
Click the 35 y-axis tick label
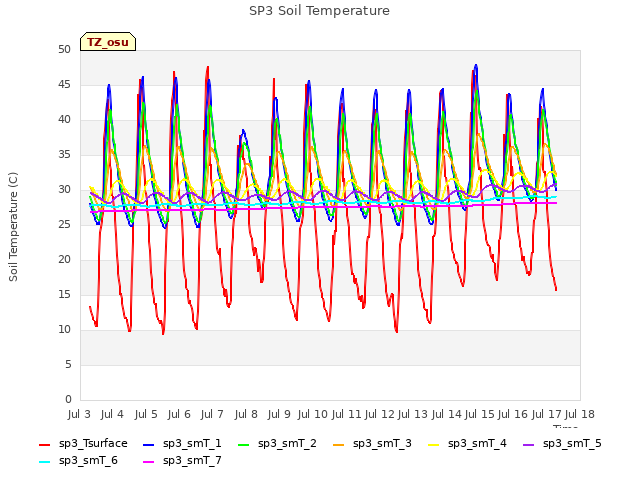point(64,154)
